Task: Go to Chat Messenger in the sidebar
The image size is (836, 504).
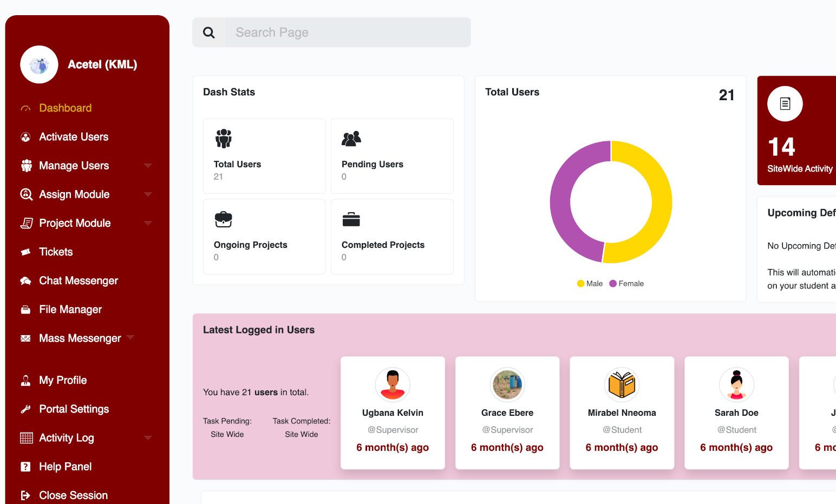Action: pyautogui.click(x=79, y=280)
